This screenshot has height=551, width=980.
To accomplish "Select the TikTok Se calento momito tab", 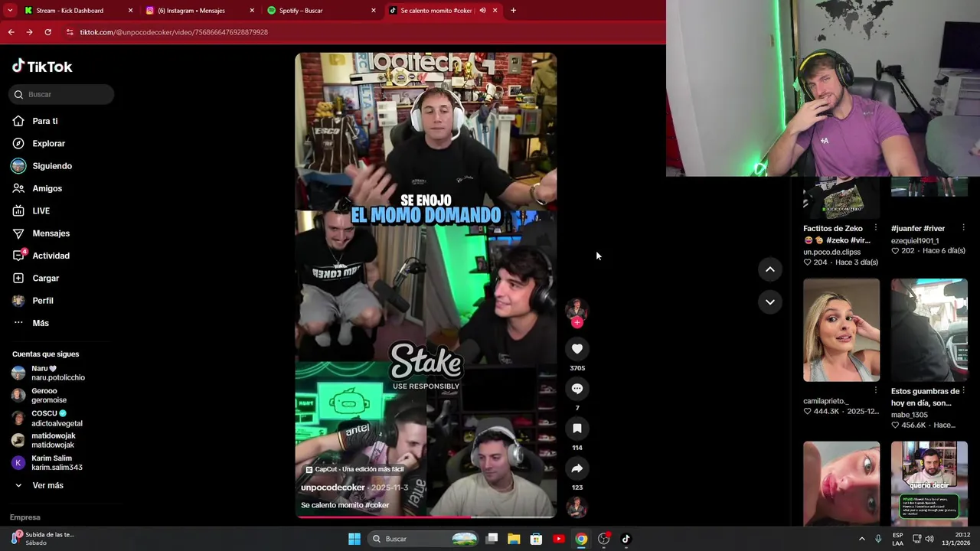I will pos(436,11).
